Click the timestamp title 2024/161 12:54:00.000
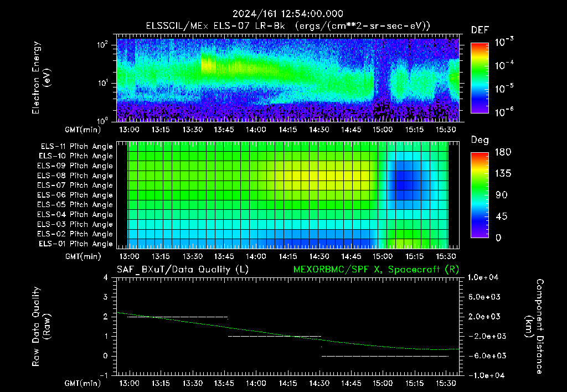The image size is (567, 392). point(287,14)
